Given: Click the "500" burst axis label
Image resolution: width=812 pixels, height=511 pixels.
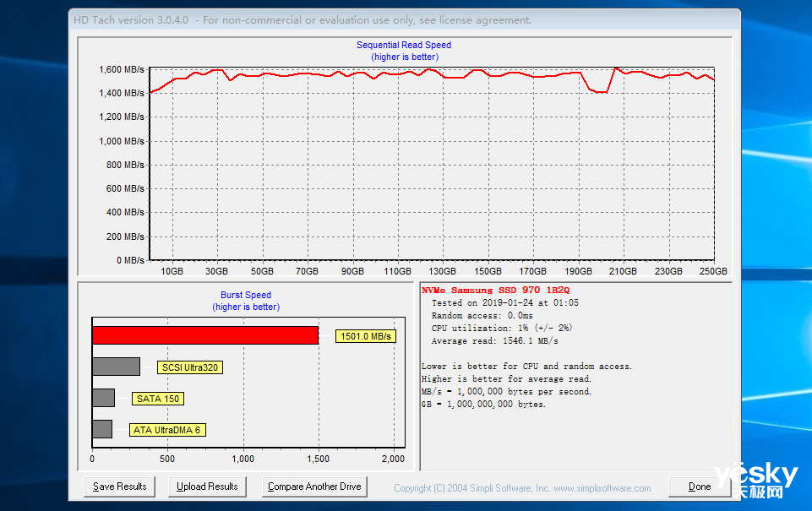Looking at the screenshot, I should coord(167,459).
